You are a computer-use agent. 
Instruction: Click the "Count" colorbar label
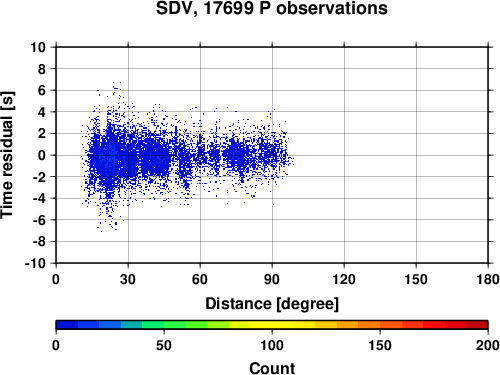click(x=272, y=368)
